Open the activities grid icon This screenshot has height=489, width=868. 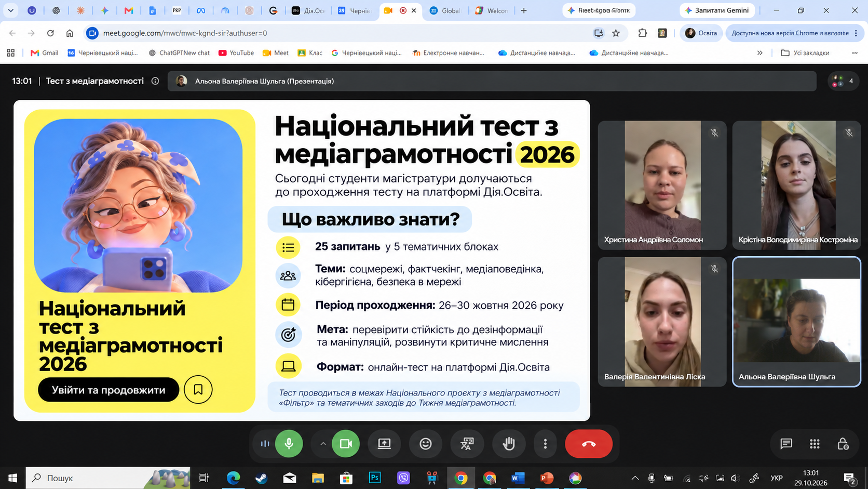(815, 444)
